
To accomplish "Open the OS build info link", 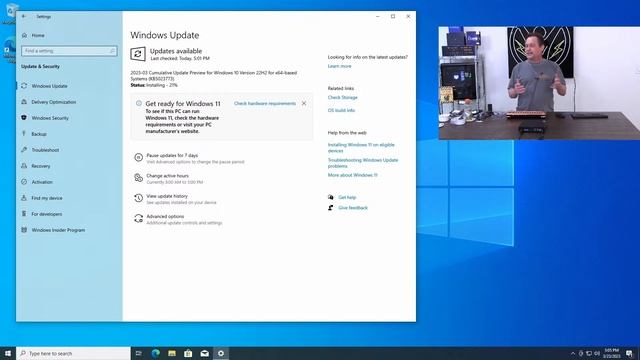I will (341, 111).
